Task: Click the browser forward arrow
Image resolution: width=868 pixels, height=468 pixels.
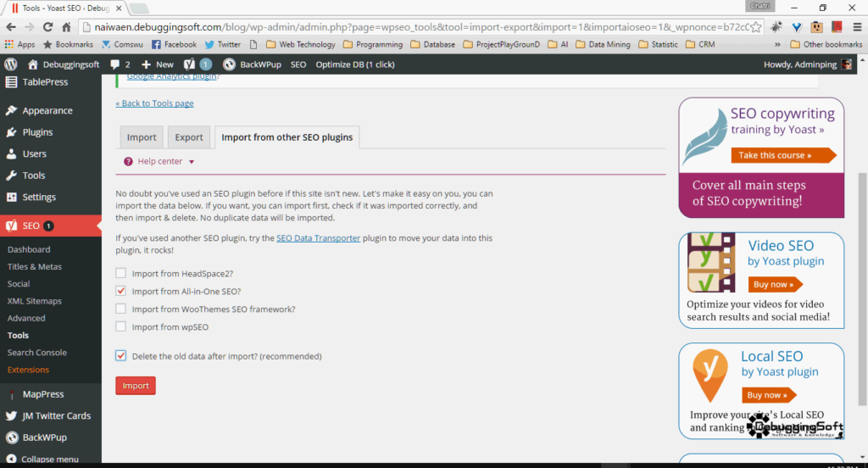Action: coord(30,26)
